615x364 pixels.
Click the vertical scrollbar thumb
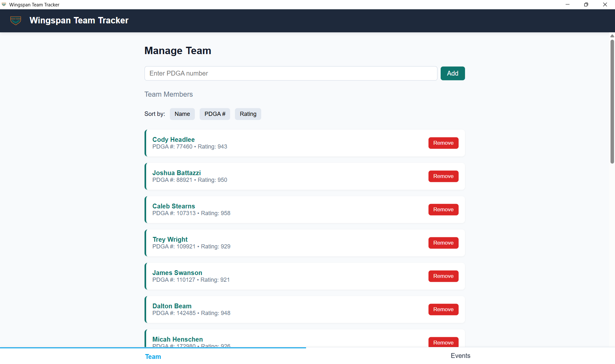click(x=612, y=101)
